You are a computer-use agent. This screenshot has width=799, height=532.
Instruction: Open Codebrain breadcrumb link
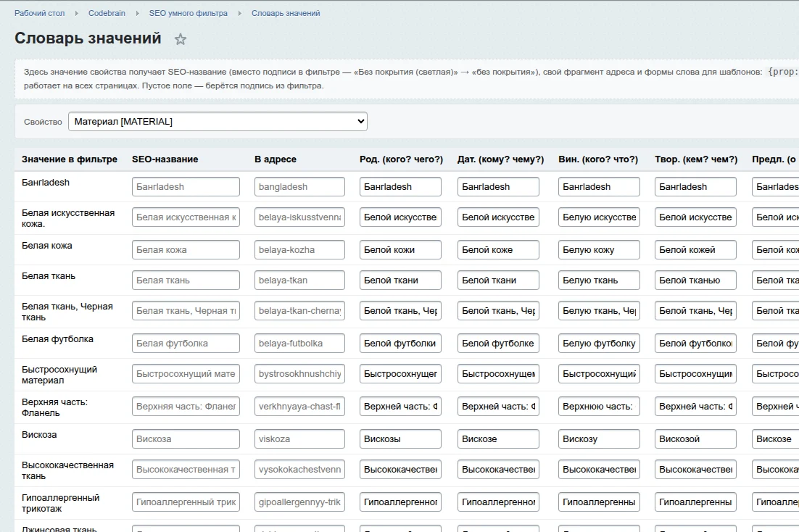(x=107, y=13)
